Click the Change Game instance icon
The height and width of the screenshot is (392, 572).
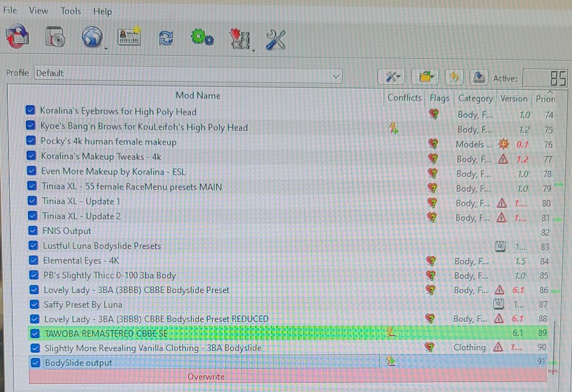(17, 36)
